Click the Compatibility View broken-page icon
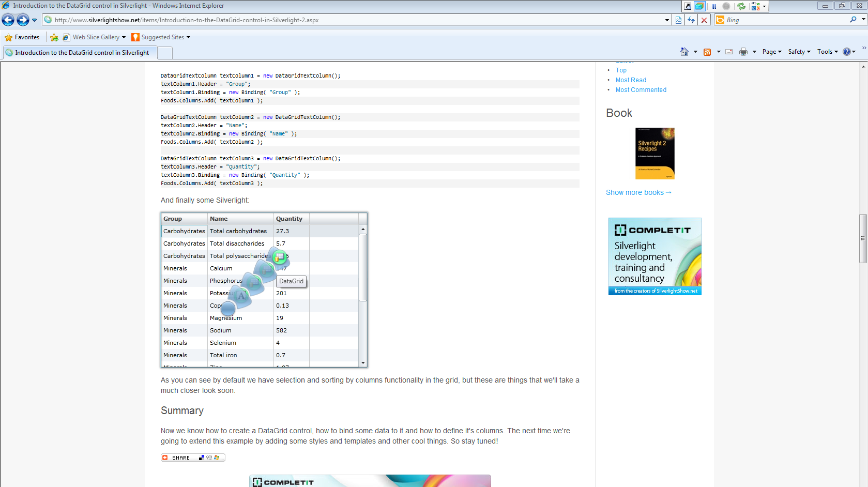 coord(679,20)
